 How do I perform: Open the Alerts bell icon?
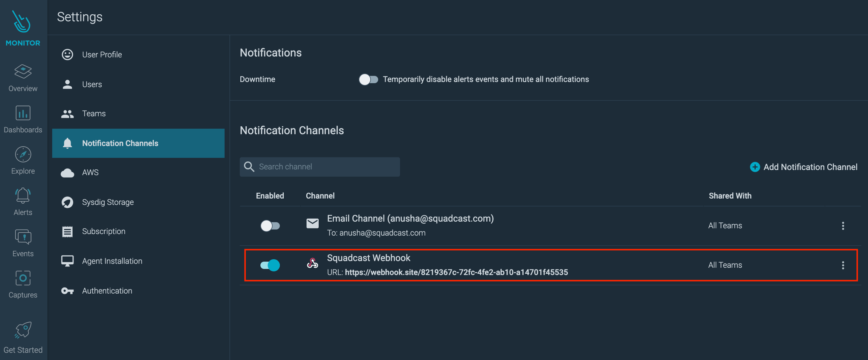click(x=23, y=196)
